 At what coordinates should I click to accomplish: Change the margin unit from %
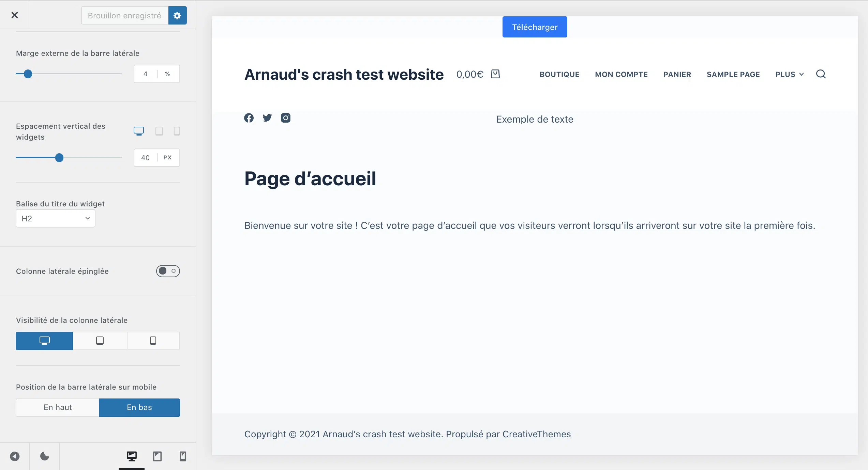tap(168, 74)
